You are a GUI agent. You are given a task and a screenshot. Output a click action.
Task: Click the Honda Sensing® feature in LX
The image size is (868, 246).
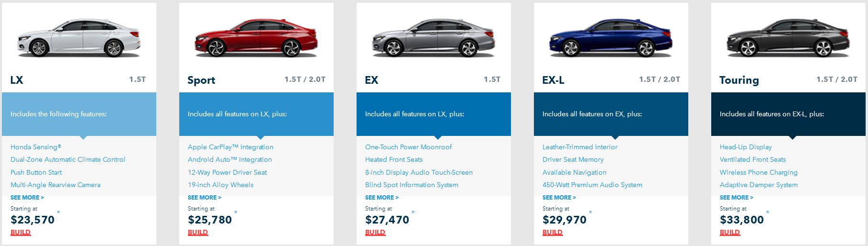(x=36, y=147)
